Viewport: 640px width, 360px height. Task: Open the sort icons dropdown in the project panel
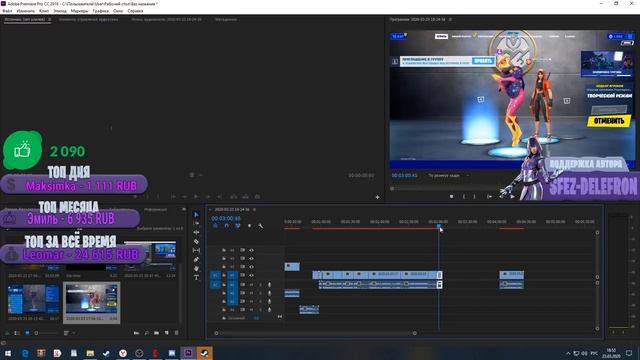point(68,333)
